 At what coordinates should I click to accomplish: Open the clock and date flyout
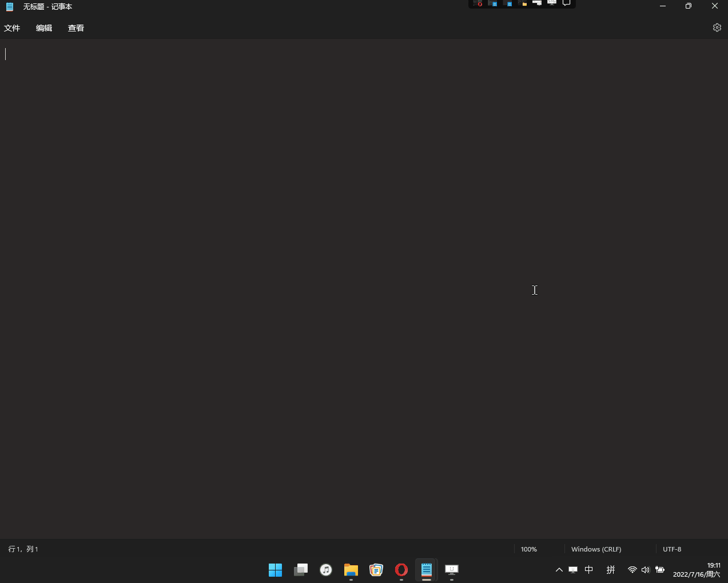696,569
